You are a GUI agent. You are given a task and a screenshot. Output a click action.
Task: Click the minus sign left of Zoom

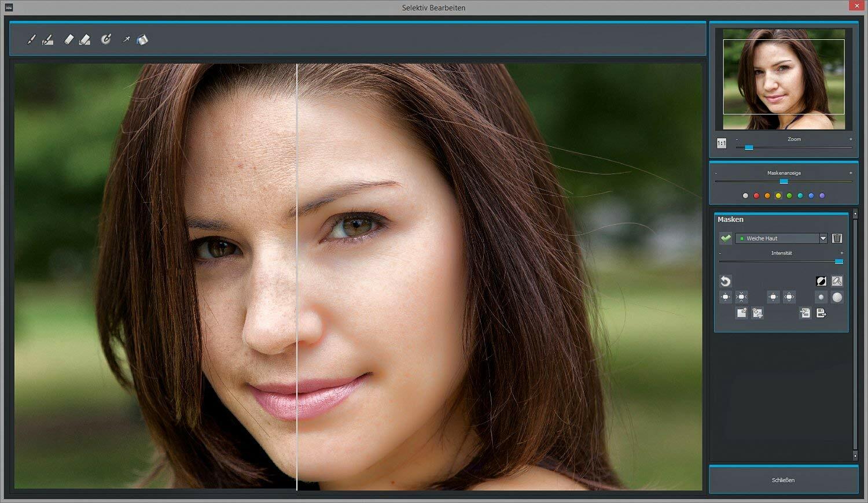[x=737, y=139]
